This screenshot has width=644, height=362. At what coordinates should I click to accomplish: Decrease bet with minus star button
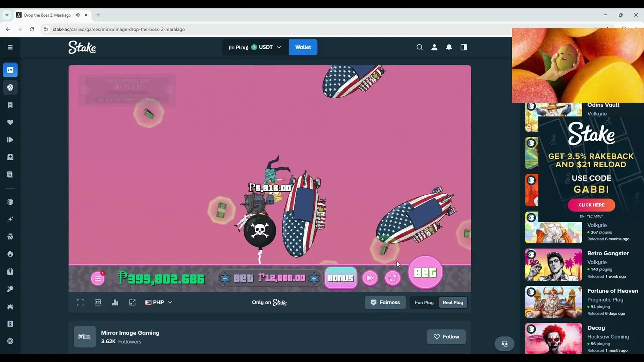tap(225, 278)
